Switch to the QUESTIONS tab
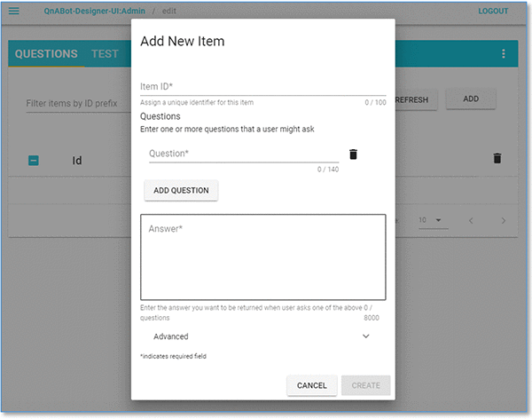The image size is (532, 419). pos(46,53)
